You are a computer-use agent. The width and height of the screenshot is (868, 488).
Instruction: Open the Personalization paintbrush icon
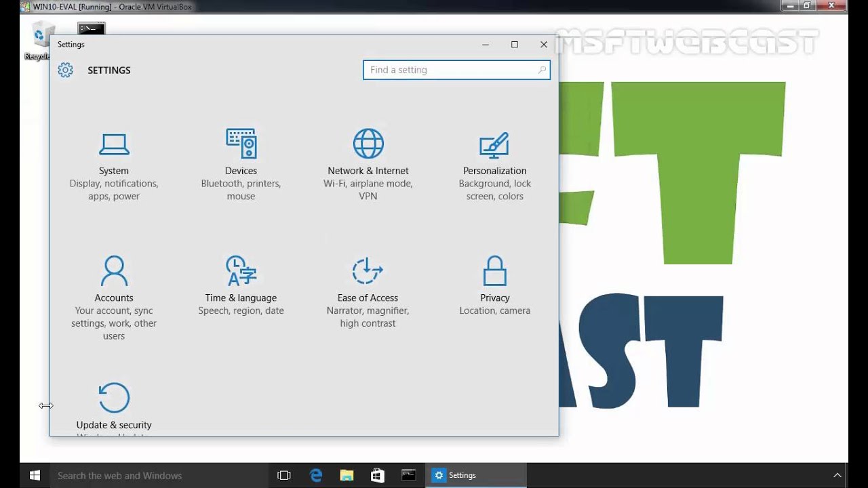pos(494,144)
